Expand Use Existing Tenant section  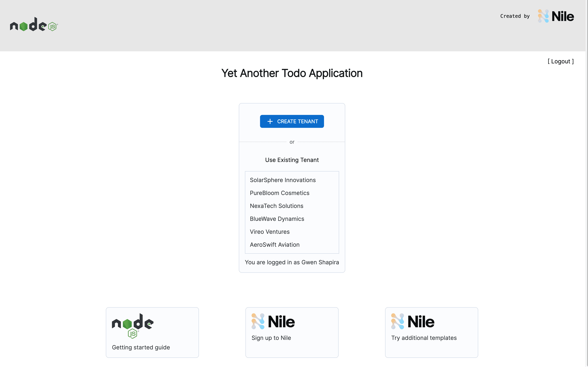[x=292, y=160]
